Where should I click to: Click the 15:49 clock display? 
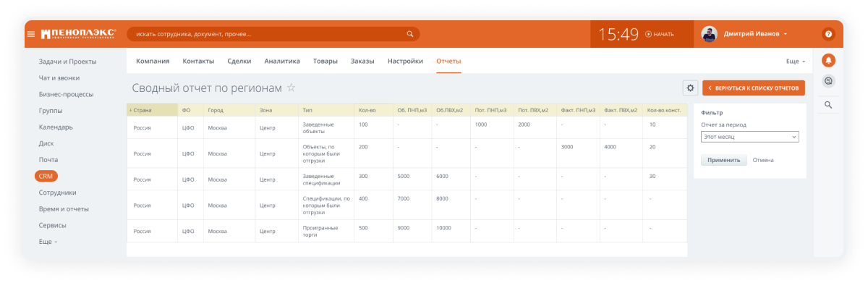pyautogui.click(x=618, y=34)
